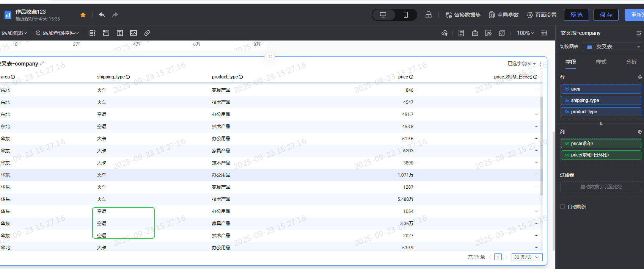
Task: Click the table's vertical scrollbar
Action: coord(541,146)
